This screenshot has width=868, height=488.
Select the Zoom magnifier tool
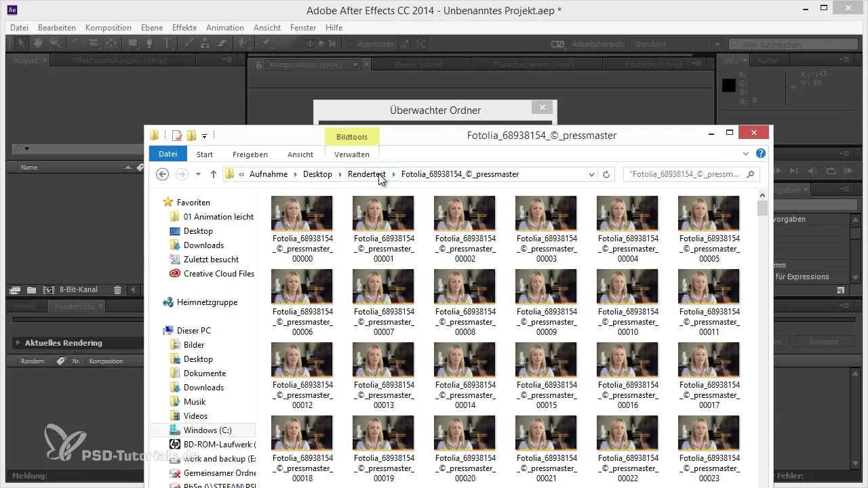pos(54,43)
